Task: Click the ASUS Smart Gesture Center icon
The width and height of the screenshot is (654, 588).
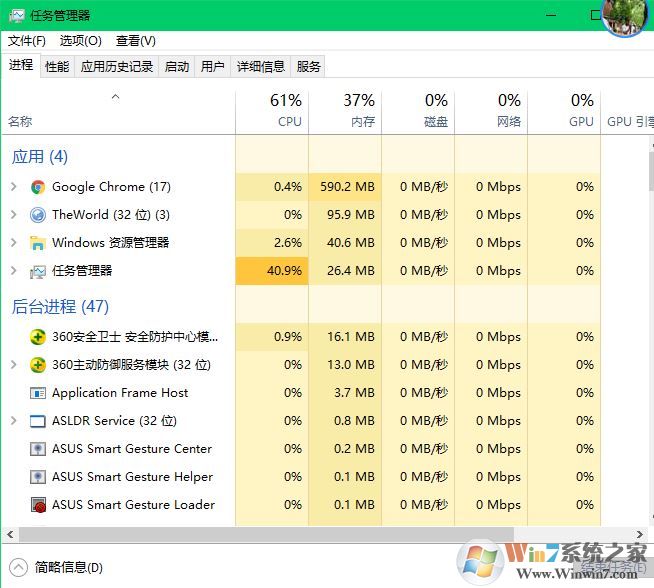Action: point(38,449)
